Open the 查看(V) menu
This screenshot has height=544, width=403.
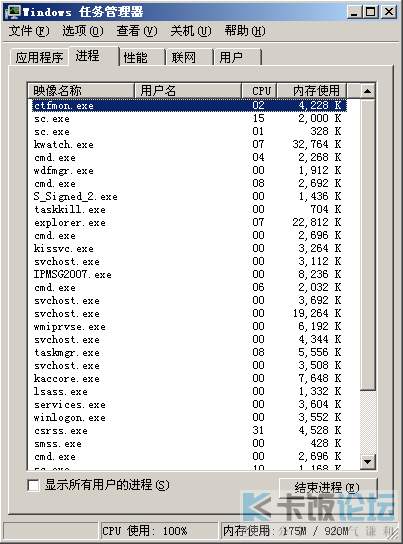(137, 31)
